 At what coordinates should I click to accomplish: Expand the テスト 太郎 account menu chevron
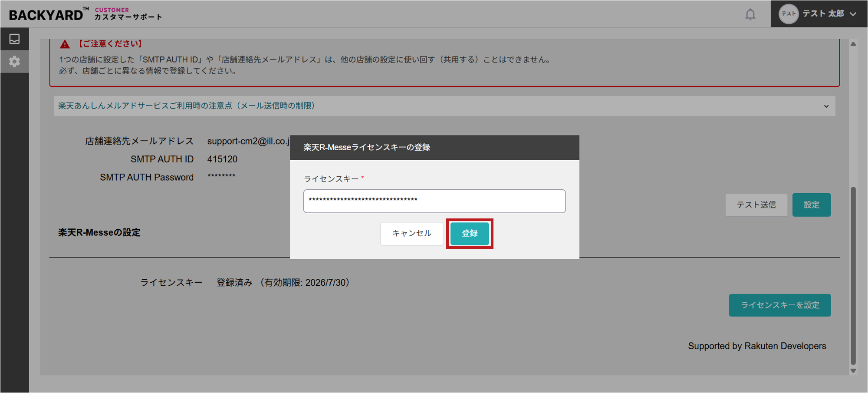(x=853, y=14)
